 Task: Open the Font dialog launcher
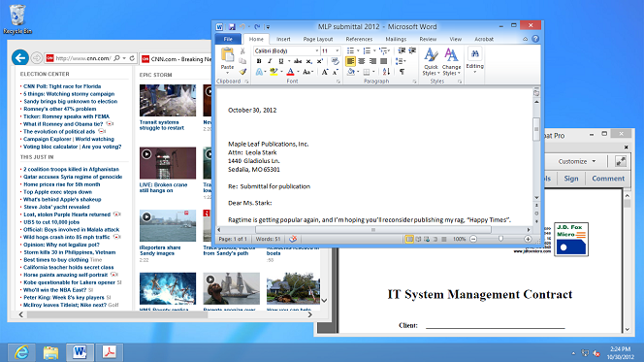(338, 82)
